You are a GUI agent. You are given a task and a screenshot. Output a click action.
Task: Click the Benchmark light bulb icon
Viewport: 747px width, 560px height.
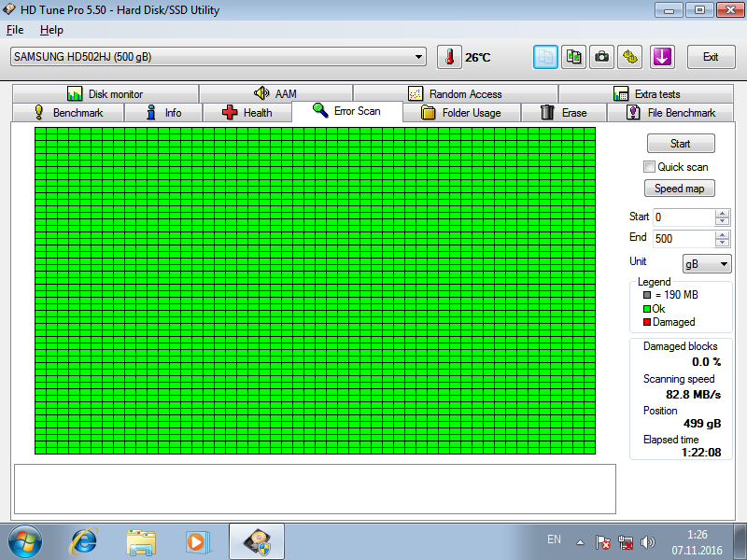[39, 112]
